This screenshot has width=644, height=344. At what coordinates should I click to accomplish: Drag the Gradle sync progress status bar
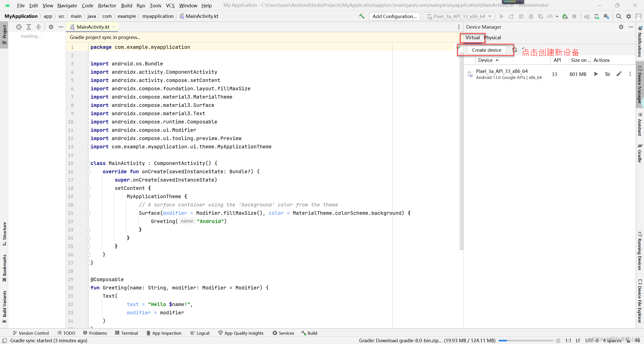tap(524, 340)
